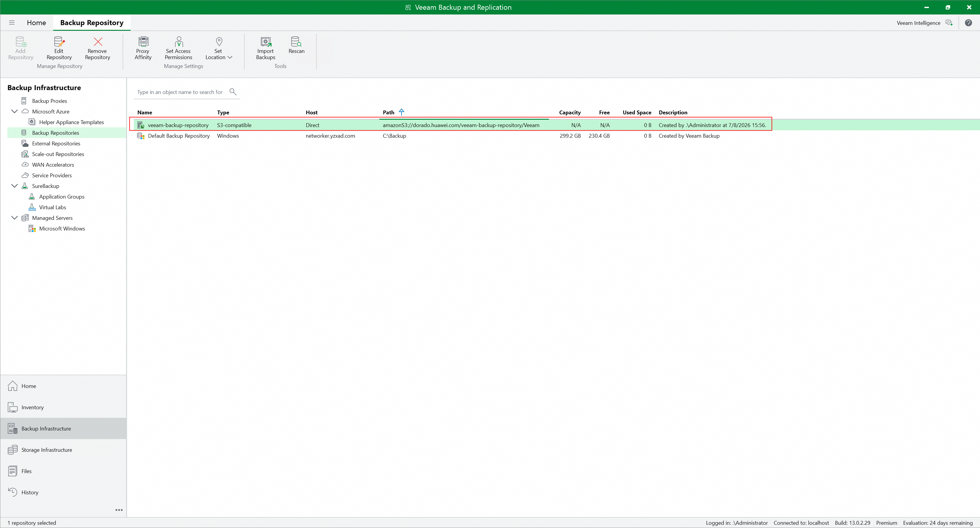The image size is (980, 528).
Task: Click the Virtual Labs icon
Action: 32,207
